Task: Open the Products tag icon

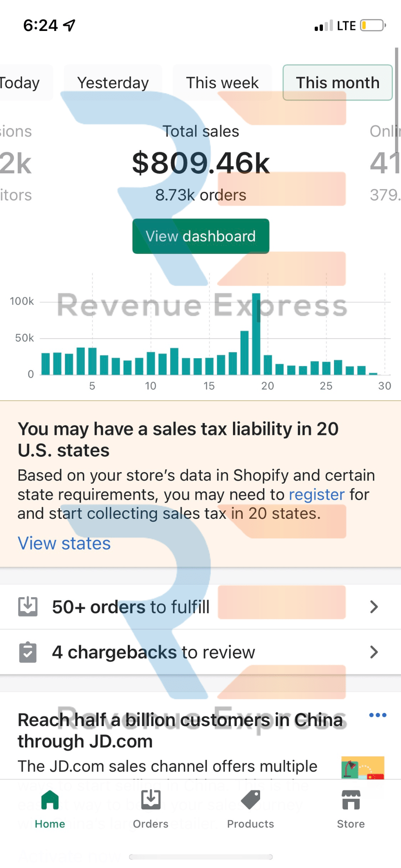Action: 250,800
